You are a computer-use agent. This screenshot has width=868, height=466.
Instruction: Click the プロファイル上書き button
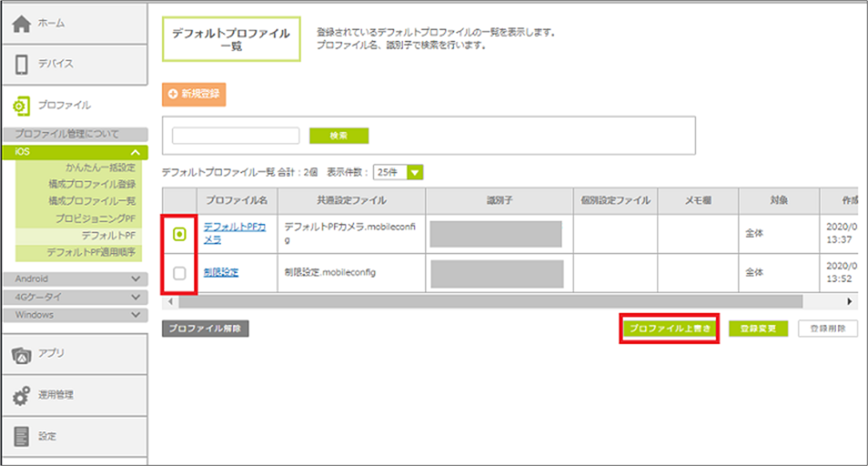click(669, 329)
